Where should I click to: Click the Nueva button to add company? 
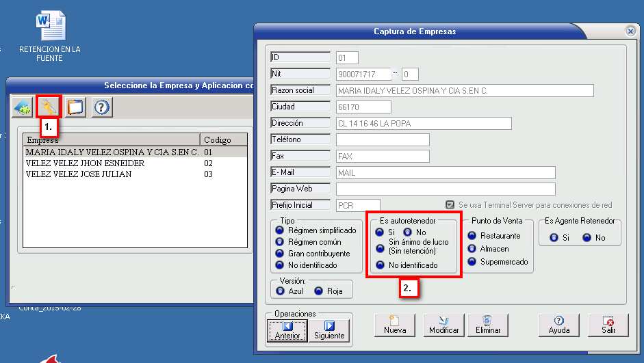click(395, 325)
